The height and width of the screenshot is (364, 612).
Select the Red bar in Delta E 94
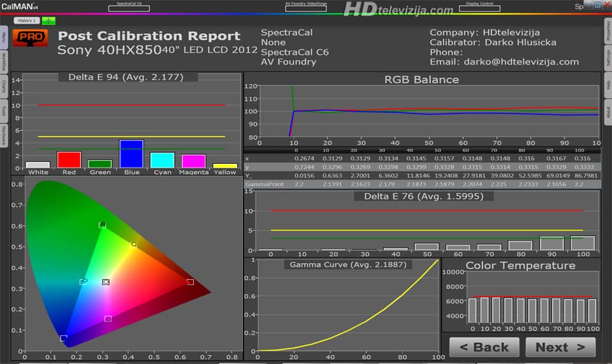pyautogui.click(x=69, y=159)
